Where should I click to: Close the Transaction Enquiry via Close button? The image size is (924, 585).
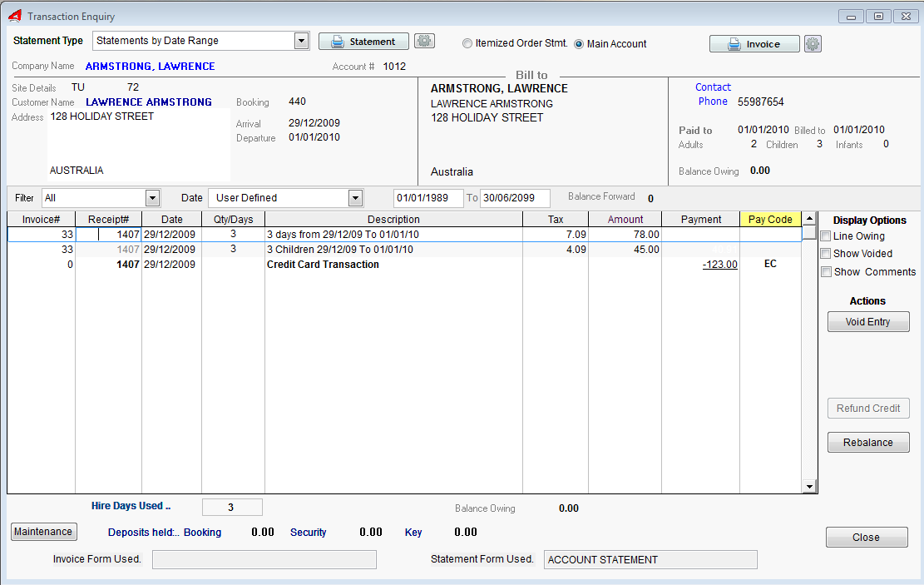pos(867,538)
